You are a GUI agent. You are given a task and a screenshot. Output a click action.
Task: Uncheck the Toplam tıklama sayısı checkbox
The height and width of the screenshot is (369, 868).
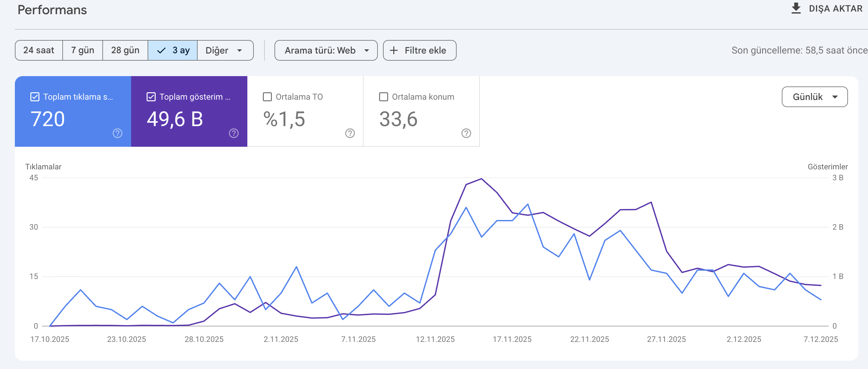[x=35, y=97]
